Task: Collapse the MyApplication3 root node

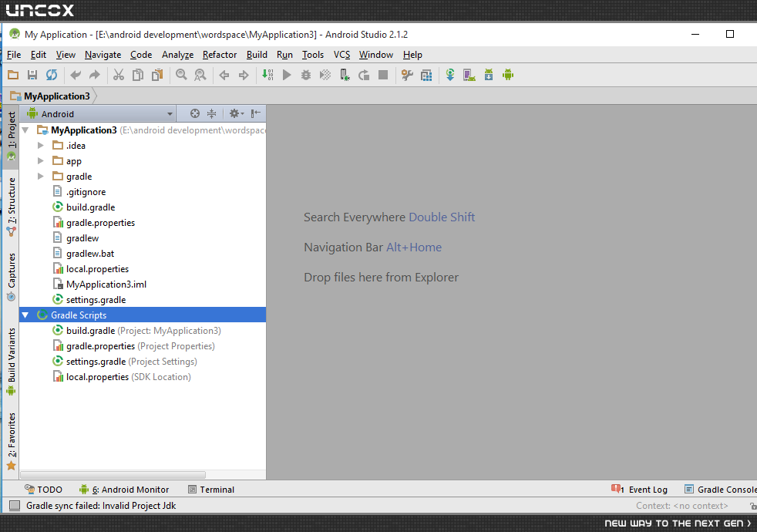Action: tap(25, 130)
